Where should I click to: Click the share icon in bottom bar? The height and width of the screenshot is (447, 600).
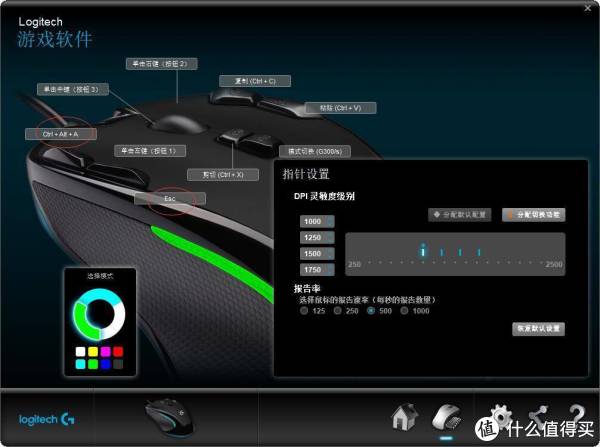(x=539, y=417)
